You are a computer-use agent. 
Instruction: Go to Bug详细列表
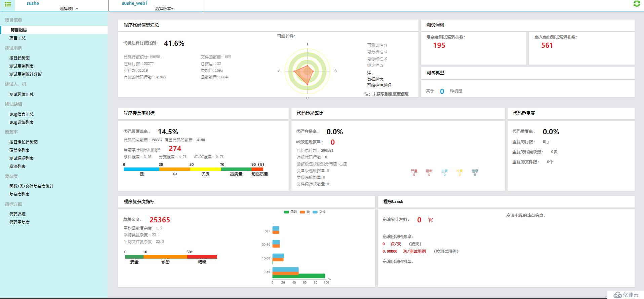coord(22,122)
